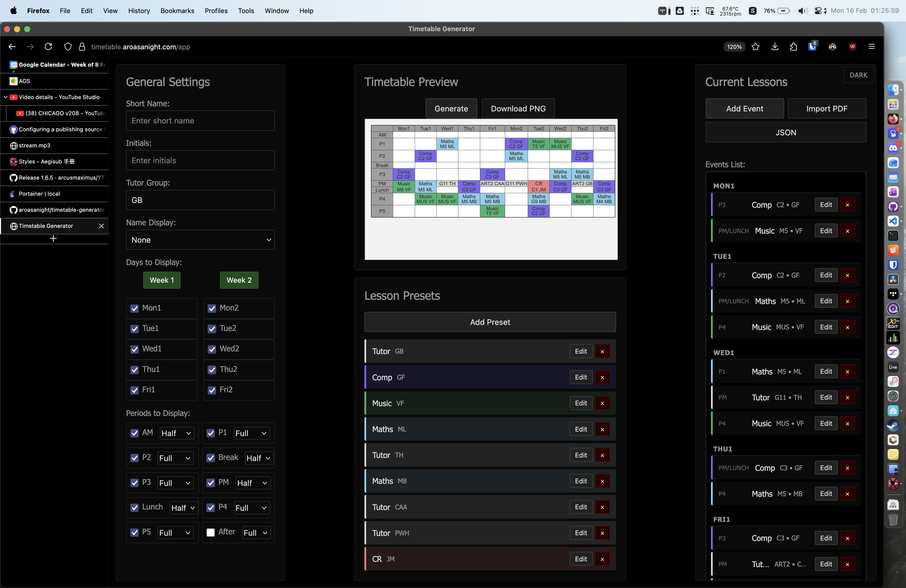Collapse the YouTube Studio tab group

(5, 97)
